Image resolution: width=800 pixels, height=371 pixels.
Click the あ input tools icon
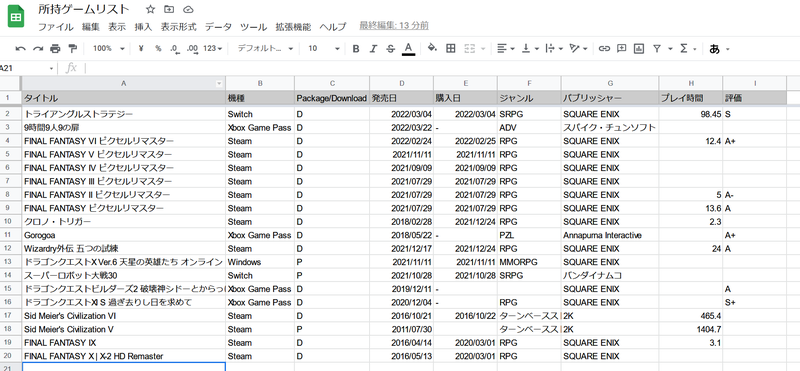(x=714, y=49)
